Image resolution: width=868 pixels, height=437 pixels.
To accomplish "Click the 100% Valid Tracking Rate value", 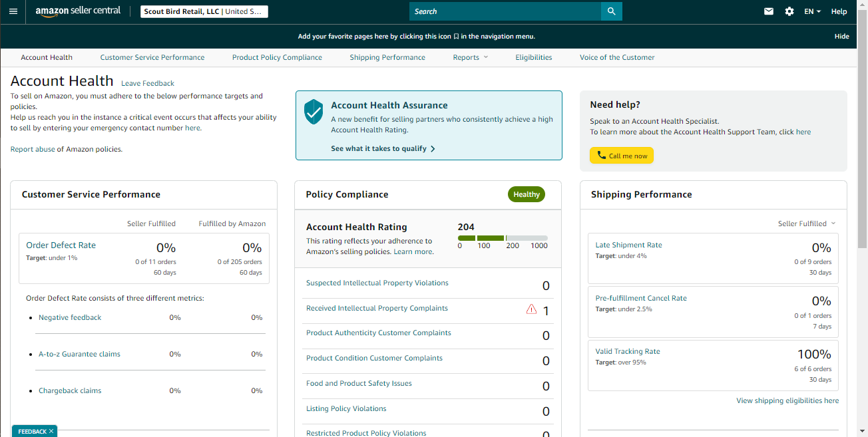I will (x=814, y=355).
